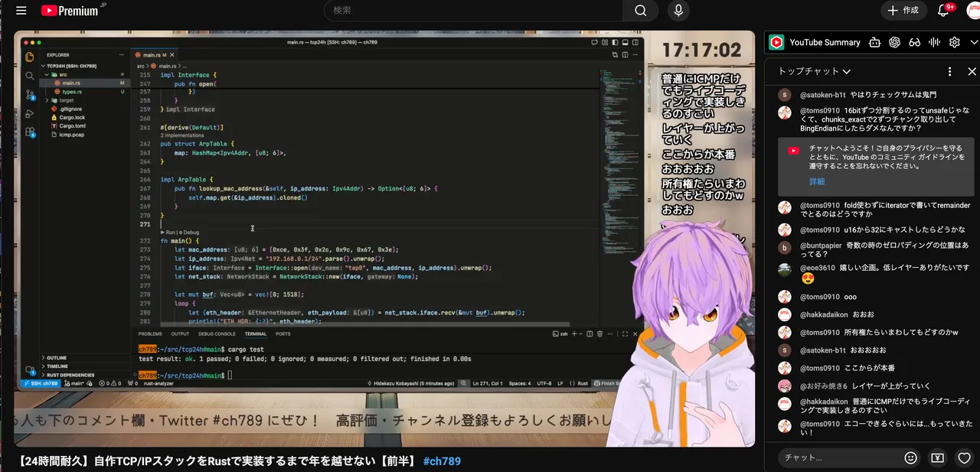
Task: Open YouTube Summary settings gear
Action: point(954,43)
